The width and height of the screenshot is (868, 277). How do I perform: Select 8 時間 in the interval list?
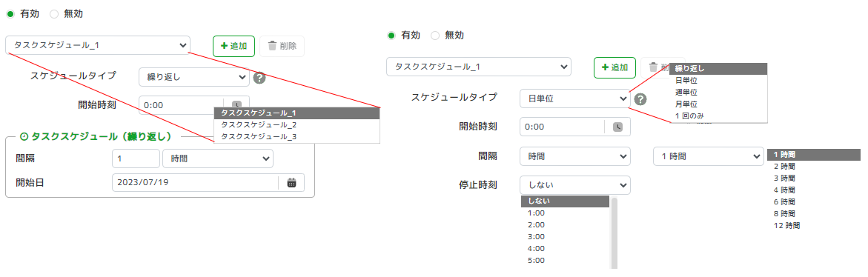pyautogui.click(x=814, y=213)
